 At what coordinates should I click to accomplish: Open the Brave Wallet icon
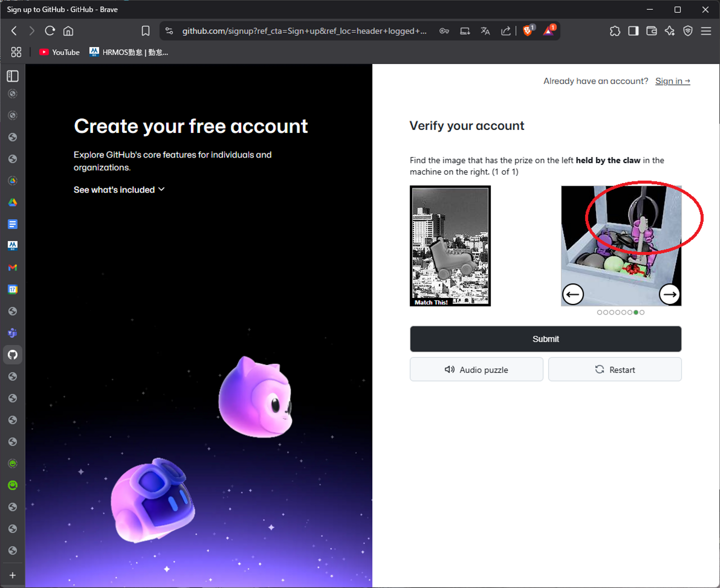pyautogui.click(x=651, y=31)
